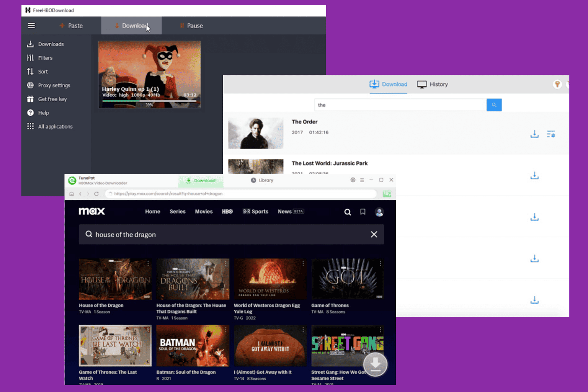This screenshot has height=392, width=588.
Task: Open the hamburger menu in FreeHBODownload
Action: (x=31, y=25)
